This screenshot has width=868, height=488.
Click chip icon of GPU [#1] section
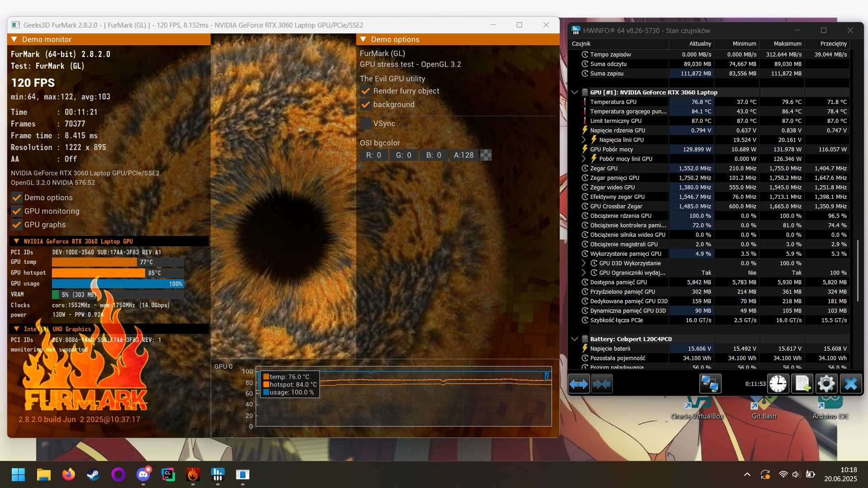[x=585, y=92]
